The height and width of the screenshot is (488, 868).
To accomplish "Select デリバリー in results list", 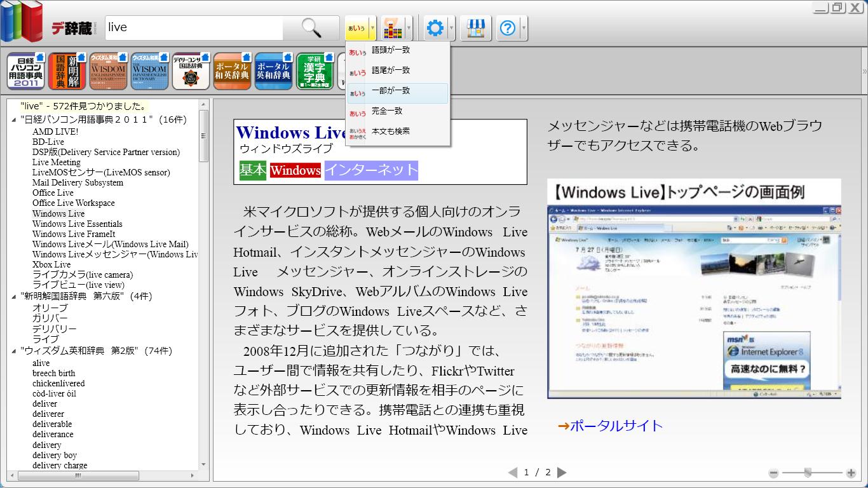I will pos(55,329).
